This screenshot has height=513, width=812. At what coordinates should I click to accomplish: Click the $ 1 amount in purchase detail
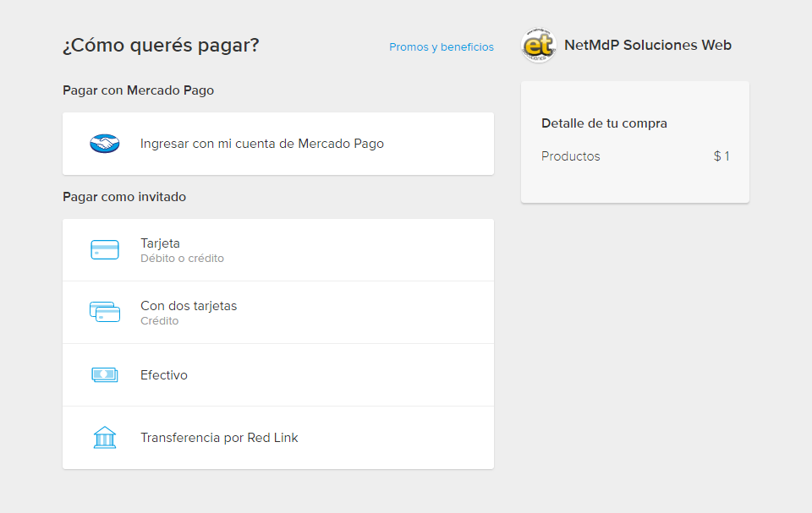coord(721,156)
